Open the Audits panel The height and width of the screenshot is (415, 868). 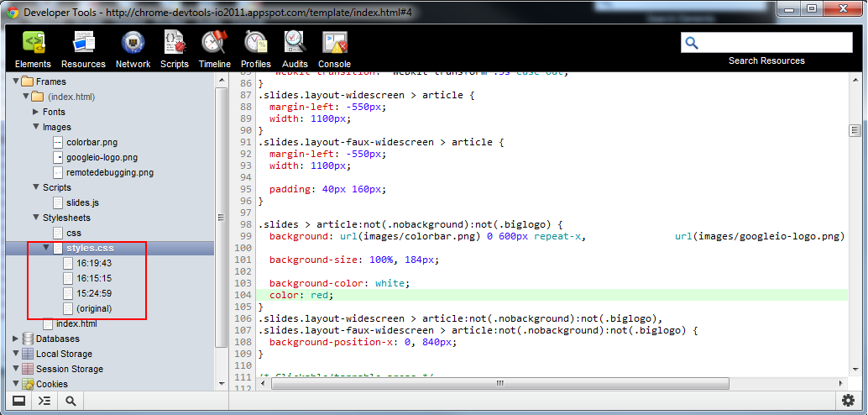point(295,50)
